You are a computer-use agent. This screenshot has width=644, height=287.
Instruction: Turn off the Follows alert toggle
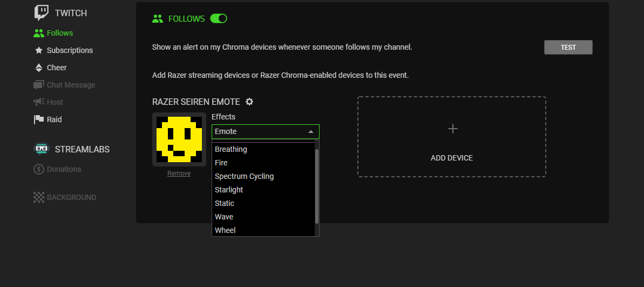point(219,18)
